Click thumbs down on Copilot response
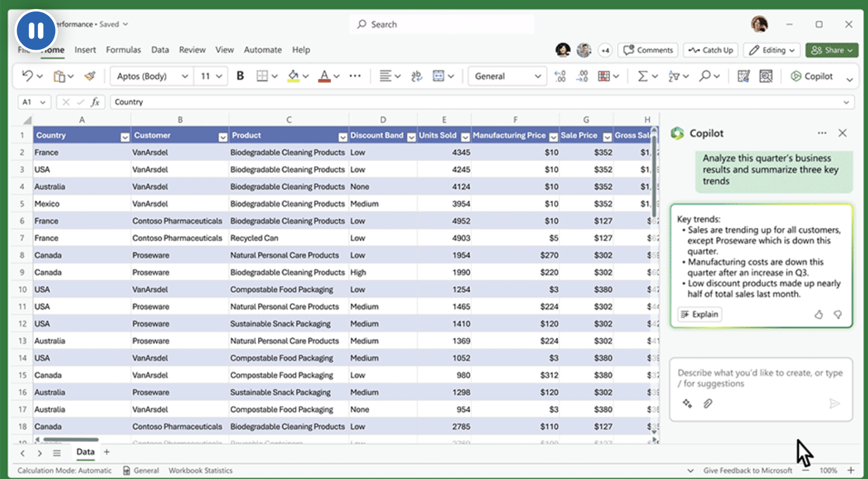Viewport: 868px width, 479px height. (x=837, y=314)
